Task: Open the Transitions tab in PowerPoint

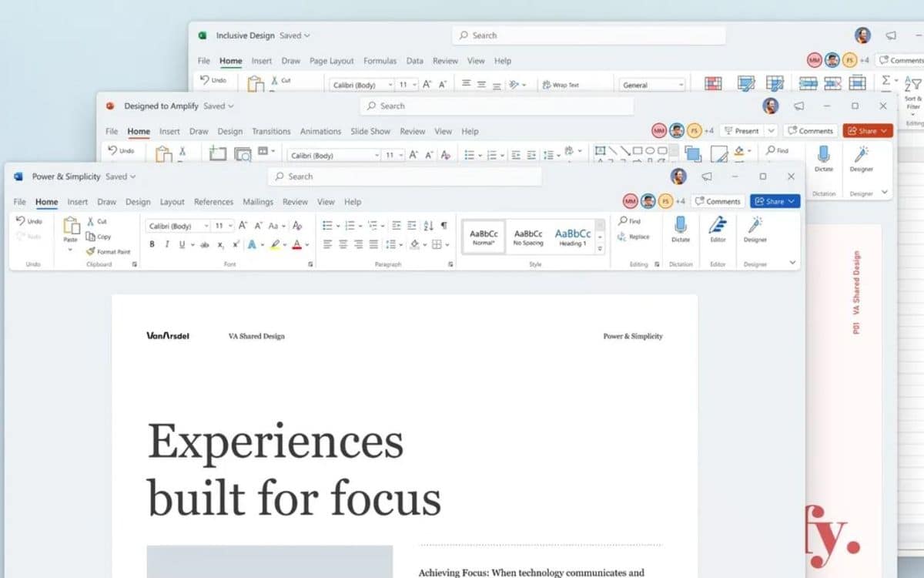Action: pos(271,131)
